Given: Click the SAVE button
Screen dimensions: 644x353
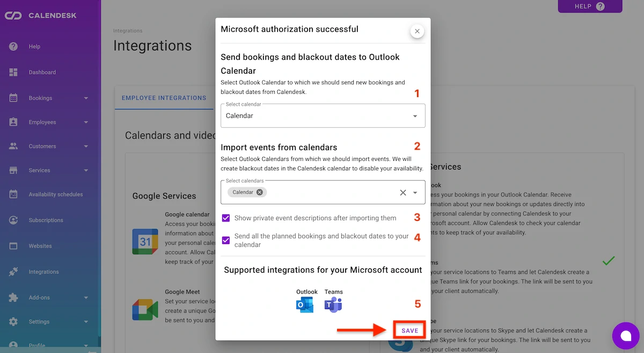Looking at the screenshot, I should coord(409,330).
